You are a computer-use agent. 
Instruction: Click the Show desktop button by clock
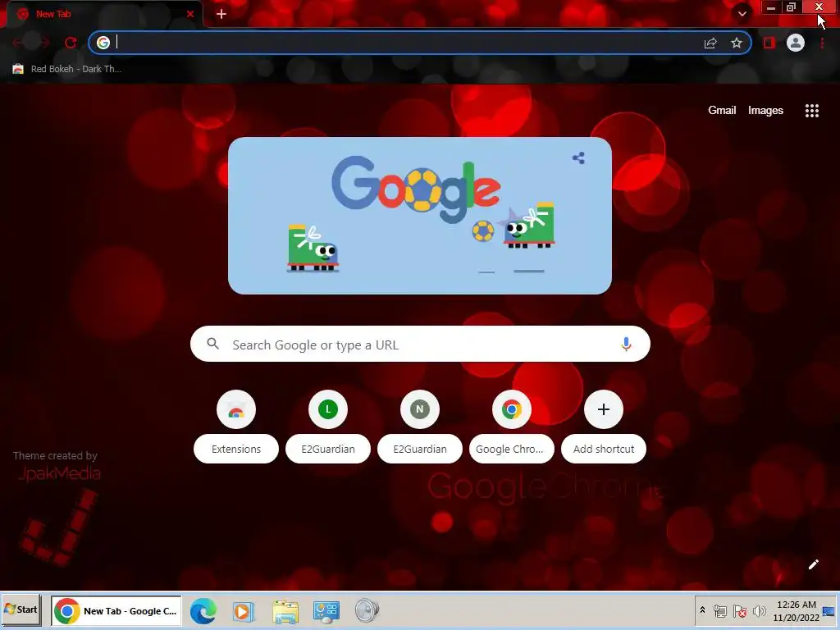click(829, 611)
